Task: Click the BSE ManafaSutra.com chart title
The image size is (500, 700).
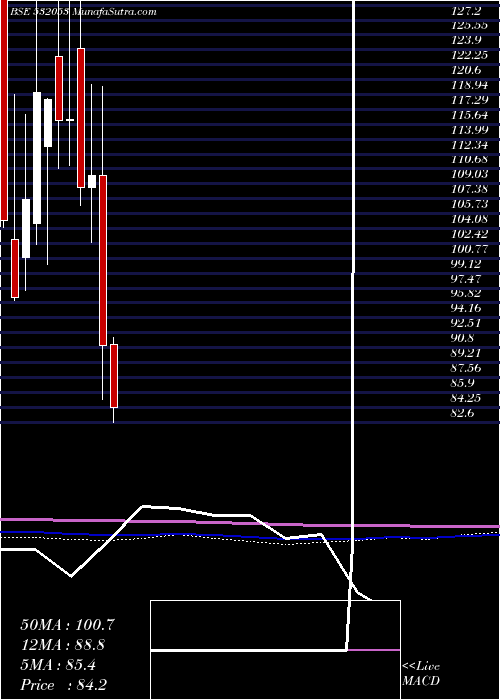Action: tap(84, 12)
